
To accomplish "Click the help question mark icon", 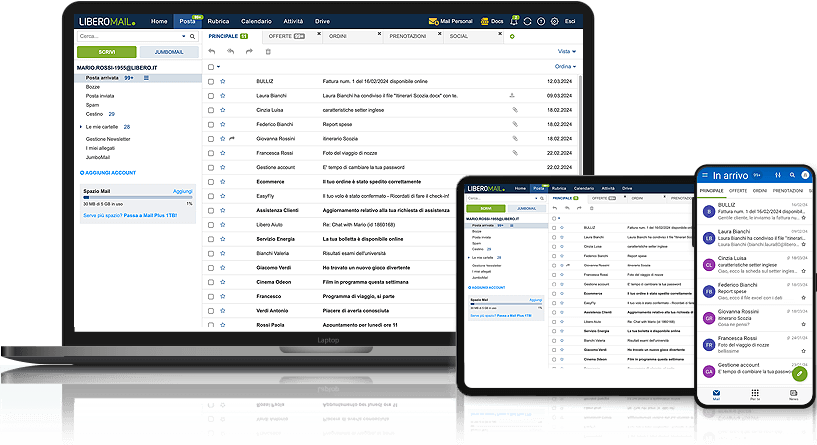I will [541, 20].
